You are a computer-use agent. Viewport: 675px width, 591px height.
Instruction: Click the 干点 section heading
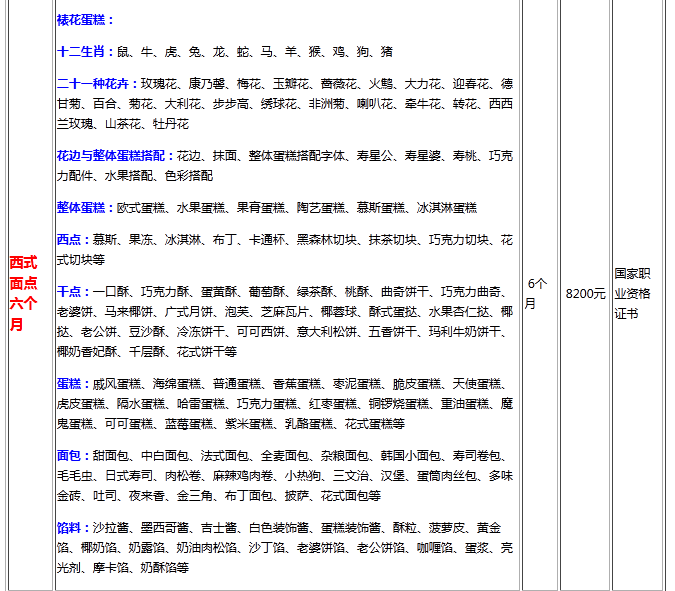tap(71, 292)
